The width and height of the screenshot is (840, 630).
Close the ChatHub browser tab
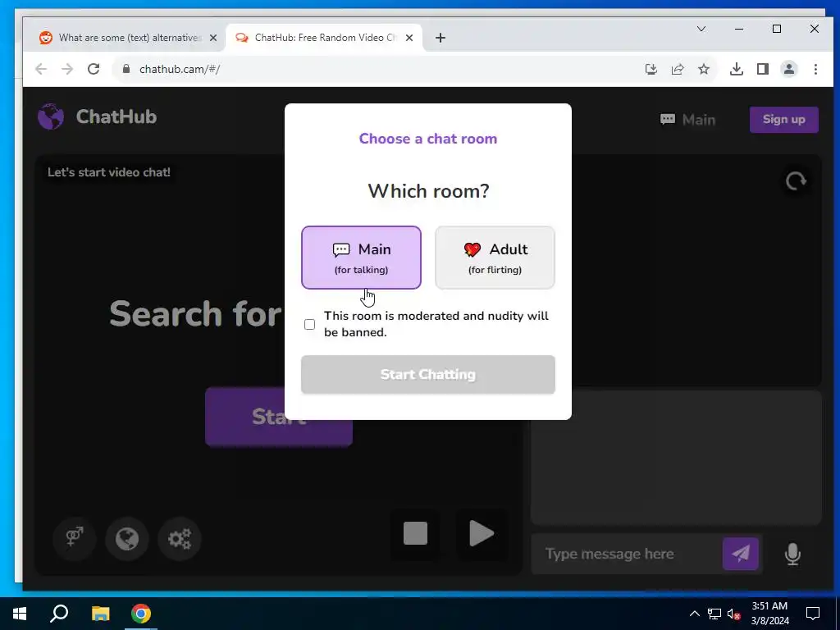[409, 38]
